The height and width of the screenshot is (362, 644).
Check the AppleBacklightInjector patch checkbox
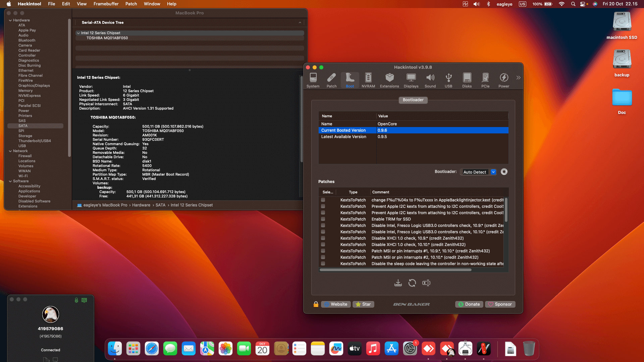coord(323,200)
